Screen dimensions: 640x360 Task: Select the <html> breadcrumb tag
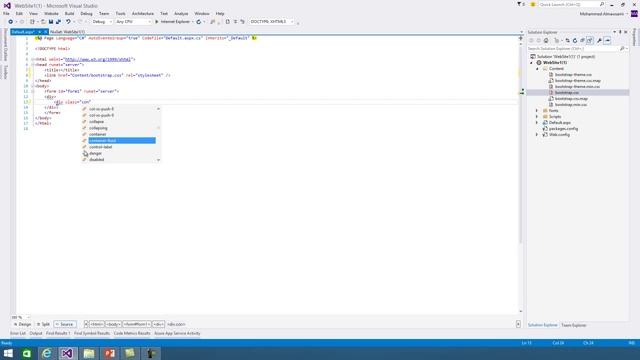click(96, 324)
